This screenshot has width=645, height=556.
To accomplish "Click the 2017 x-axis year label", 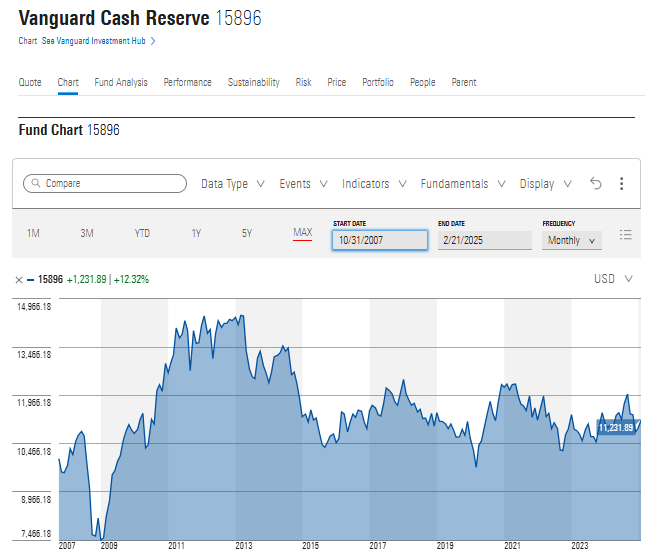I will coord(378,546).
